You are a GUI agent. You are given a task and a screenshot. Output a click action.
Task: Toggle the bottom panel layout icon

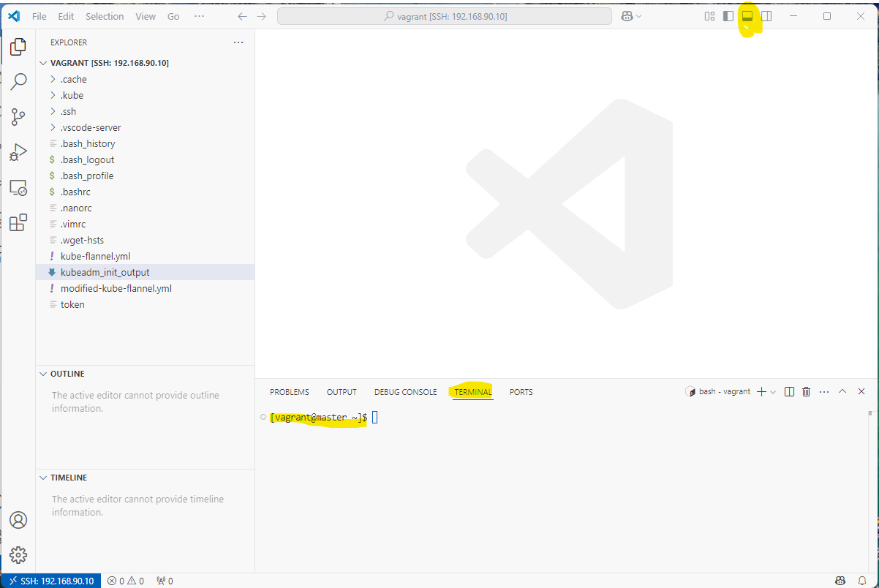tap(747, 16)
